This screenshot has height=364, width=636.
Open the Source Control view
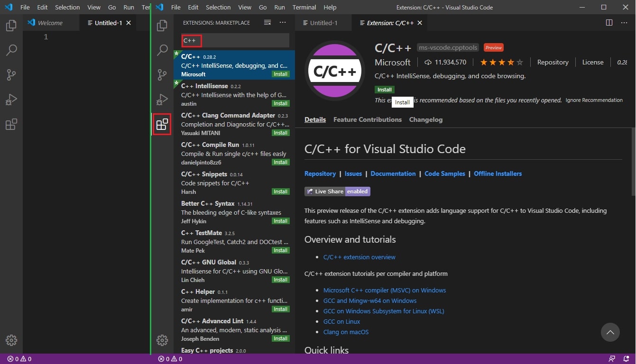pyautogui.click(x=162, y=75)
